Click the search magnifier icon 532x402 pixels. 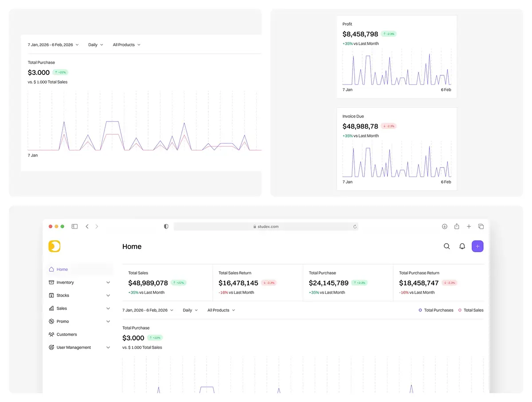point(447,246)
